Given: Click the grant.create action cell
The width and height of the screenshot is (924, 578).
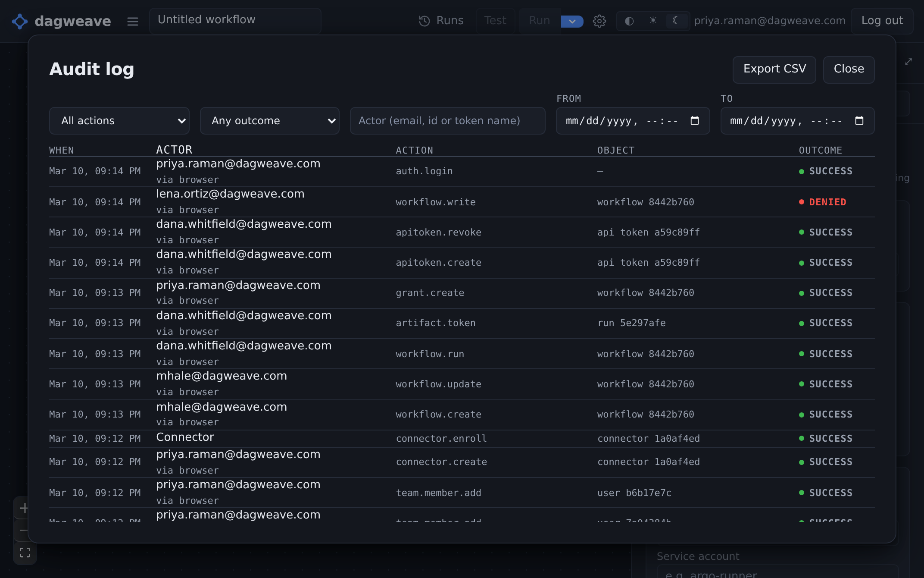Looking at the screenshot, I should coord(430,292).
